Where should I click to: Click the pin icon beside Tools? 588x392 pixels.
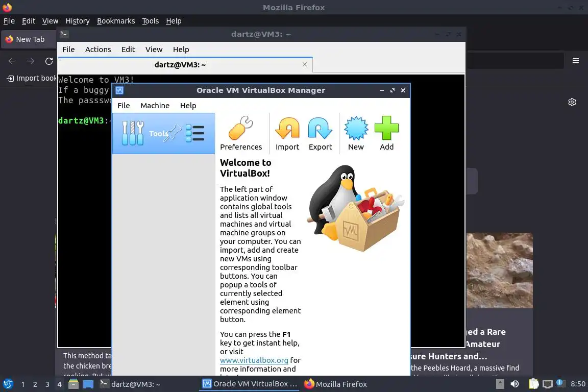pos(173,133)
